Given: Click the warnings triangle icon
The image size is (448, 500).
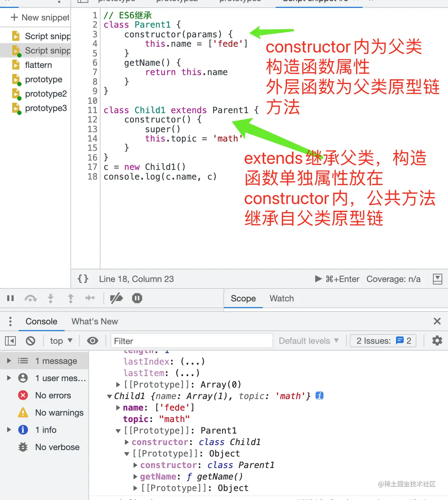Looking at the screenshot, I should pos(23,412).
